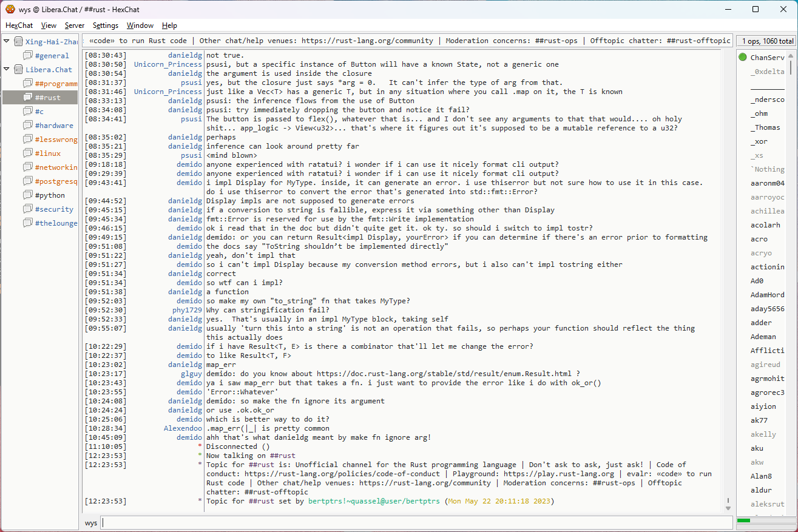
Task: Click the user list scroll-up arrow
Action: click(790, 56)
